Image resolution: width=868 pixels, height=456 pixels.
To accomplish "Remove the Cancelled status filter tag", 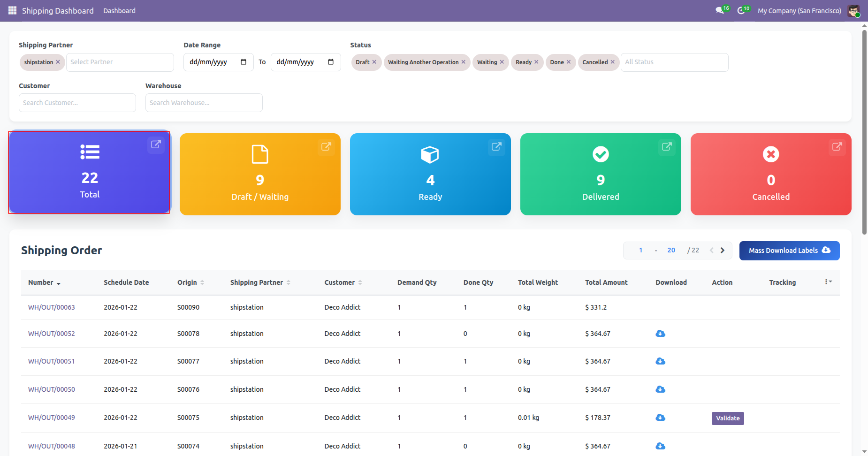I will (x=613, y=62).
